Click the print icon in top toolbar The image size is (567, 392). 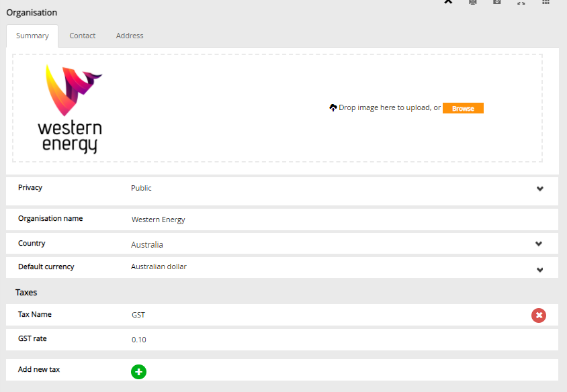coord(473,2)
